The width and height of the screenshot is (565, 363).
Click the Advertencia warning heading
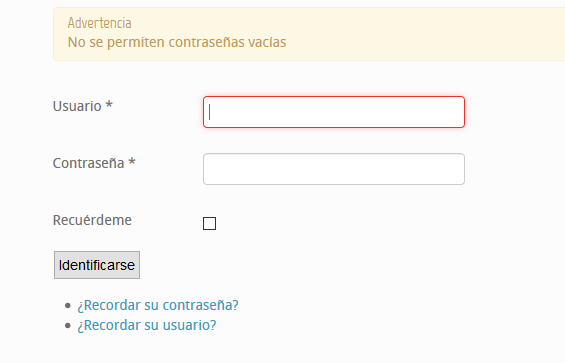point(99,23)
